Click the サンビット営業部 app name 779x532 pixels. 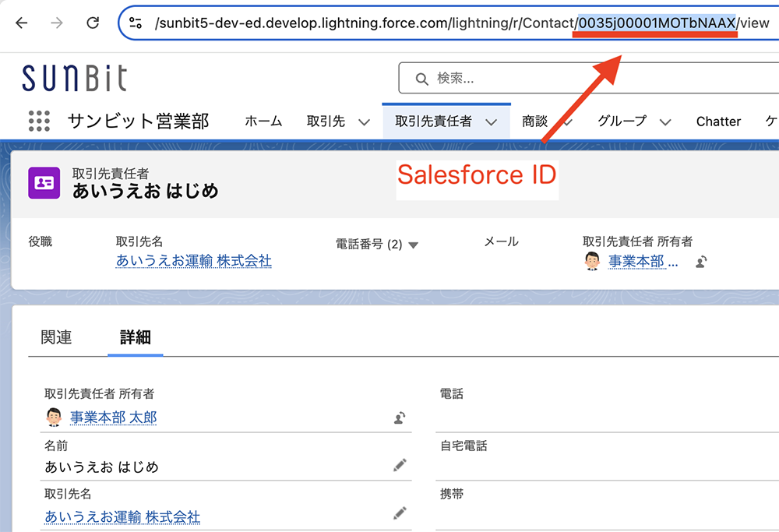click(x=138, y=122)
